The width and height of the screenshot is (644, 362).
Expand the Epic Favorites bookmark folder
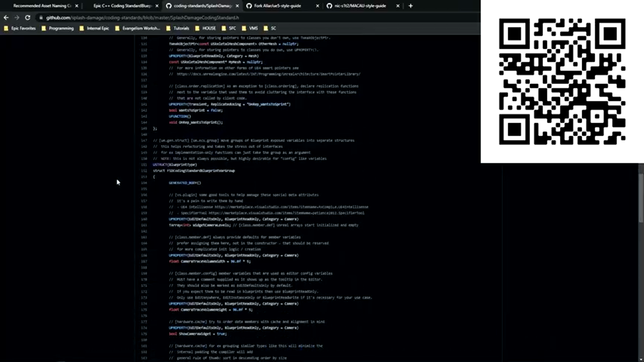click(x=20, y=29)
